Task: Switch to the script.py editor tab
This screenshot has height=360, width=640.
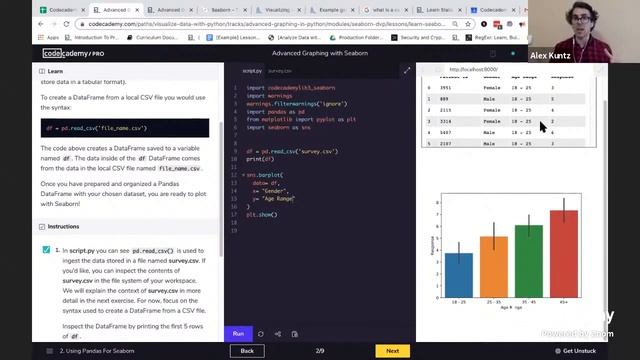Action: 252,71
